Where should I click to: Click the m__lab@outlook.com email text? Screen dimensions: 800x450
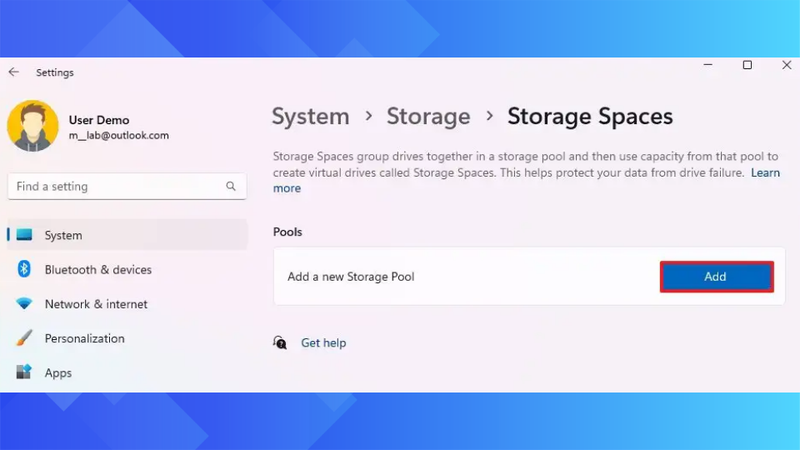point(119,136)
